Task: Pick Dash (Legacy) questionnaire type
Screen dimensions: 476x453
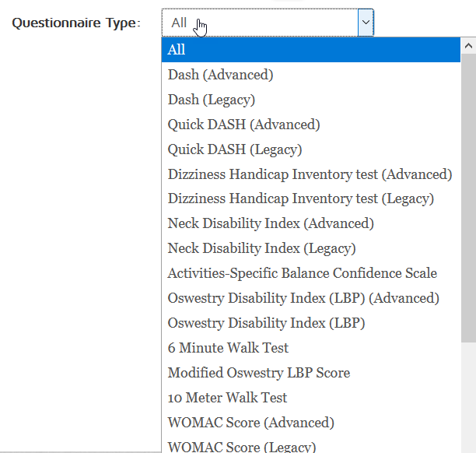Action: coord(211,100)
